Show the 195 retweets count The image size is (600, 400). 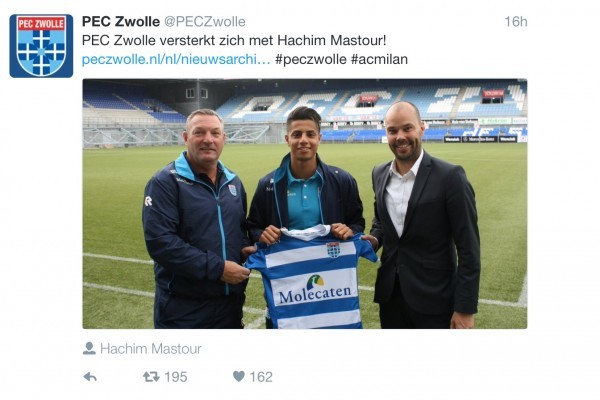click(176, 377)
